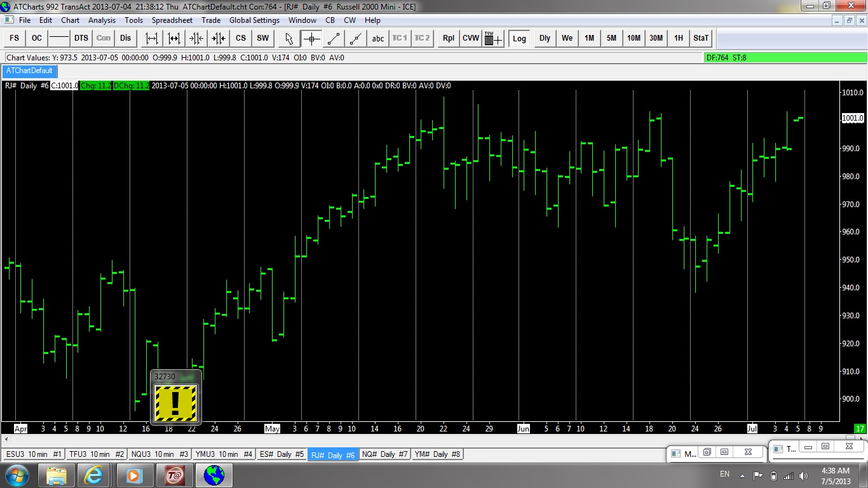Image resolution: width=868 pixels, height=488 pixels.
Task: Open the Tools menu
Action: point(134,20)
